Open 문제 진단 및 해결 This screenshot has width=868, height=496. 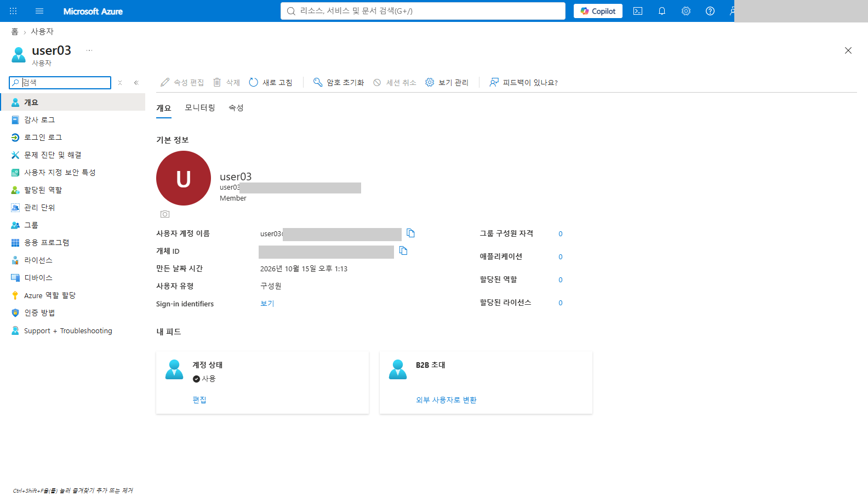pyautogui.click(x=72, y=155)
